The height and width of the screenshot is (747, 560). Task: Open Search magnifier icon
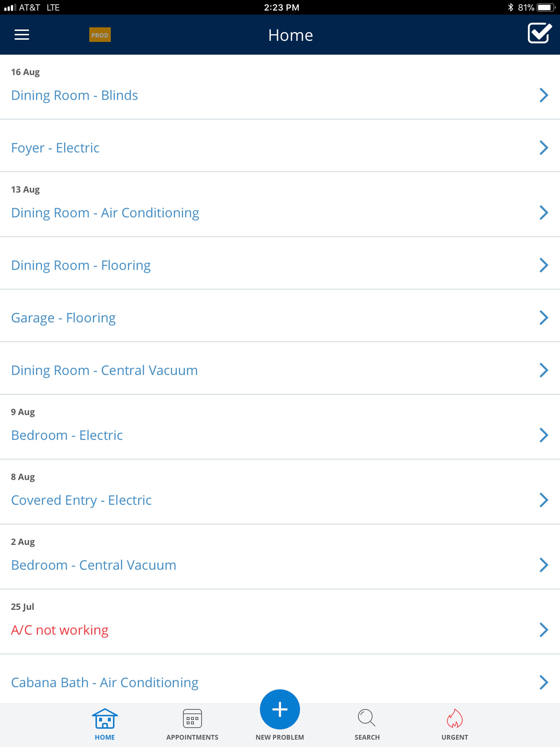click(x=367, y=718)
